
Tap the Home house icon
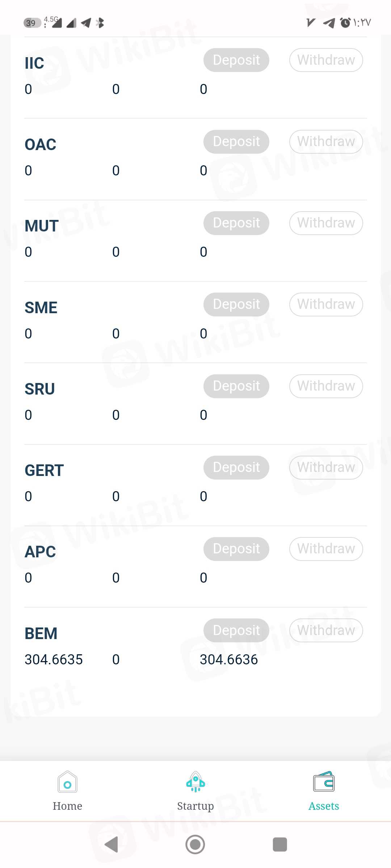click(x=67, y=782)
